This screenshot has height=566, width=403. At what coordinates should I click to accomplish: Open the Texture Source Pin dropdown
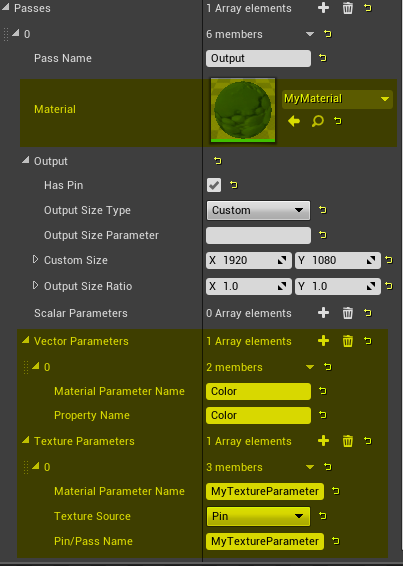pos(258,516)
